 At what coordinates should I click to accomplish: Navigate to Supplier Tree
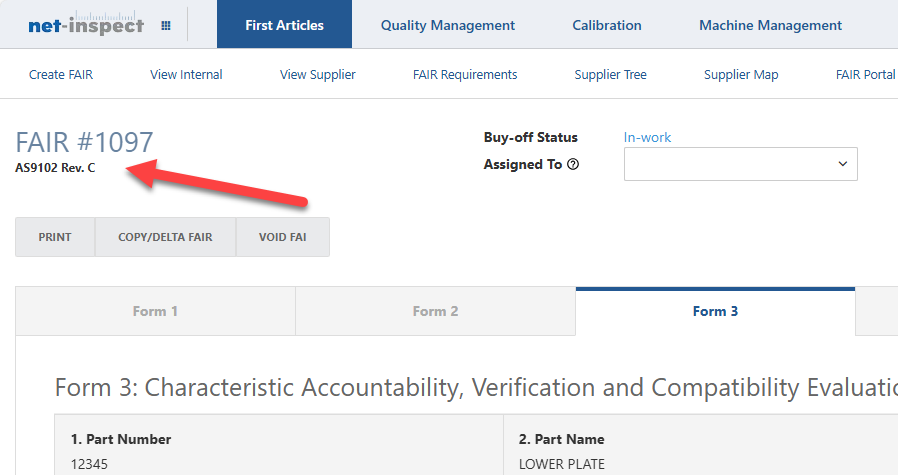click(x=610, y=75)
